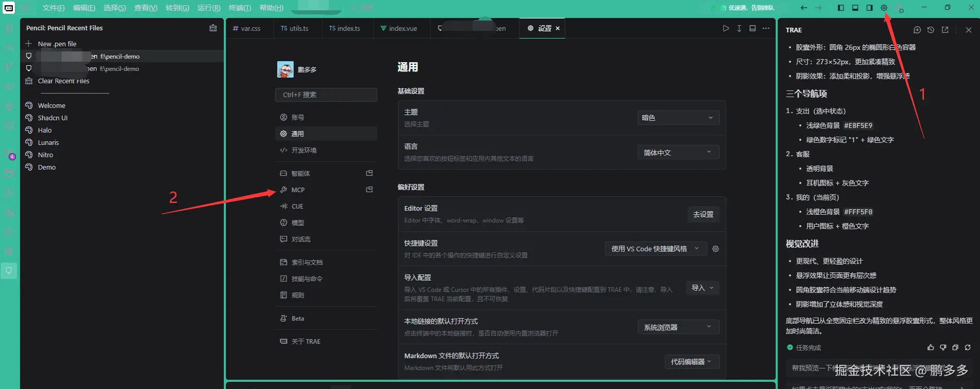Image resolution: width=980 pixels, height=389 pixels.
Task: Open the Lunaris template
Action: click(x=48, y=142)
